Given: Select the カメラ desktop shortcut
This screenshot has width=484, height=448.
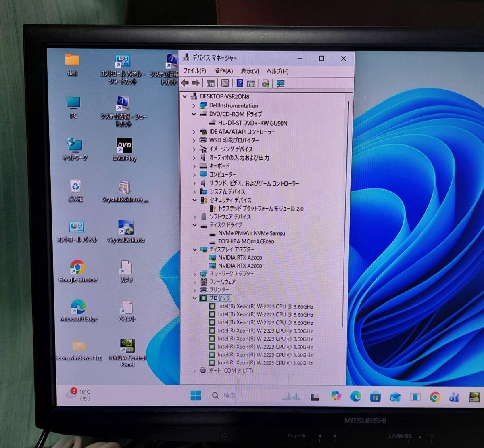Looking at the screenshot, I should pos(126,271).
